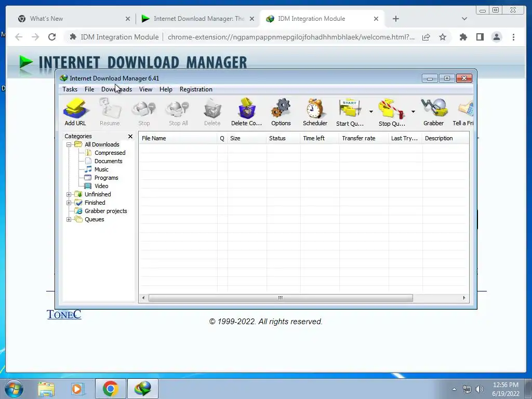Open the Registration menu

point(196,89)
